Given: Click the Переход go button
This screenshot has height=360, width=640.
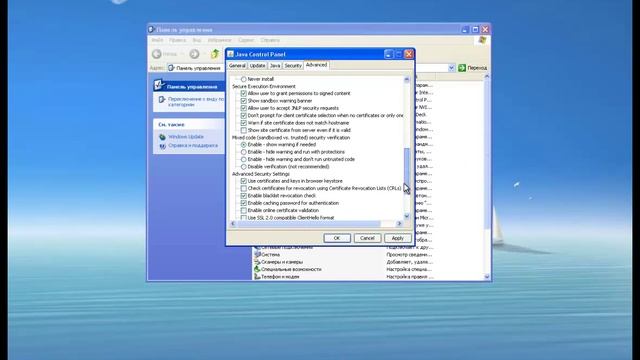Looking at the screenshot, I should [x=473, y=68].
